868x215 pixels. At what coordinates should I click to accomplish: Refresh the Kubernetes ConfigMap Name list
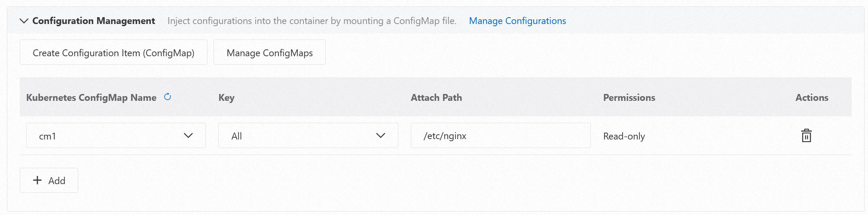point(168,97)
